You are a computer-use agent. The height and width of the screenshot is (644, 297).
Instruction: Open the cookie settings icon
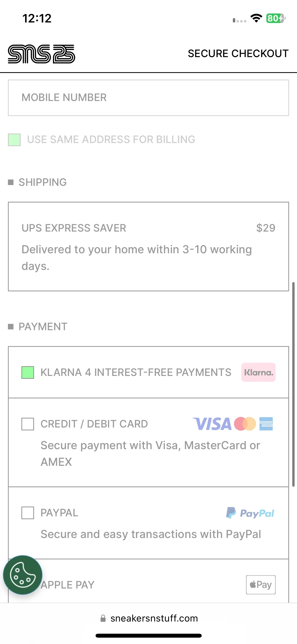23,575
